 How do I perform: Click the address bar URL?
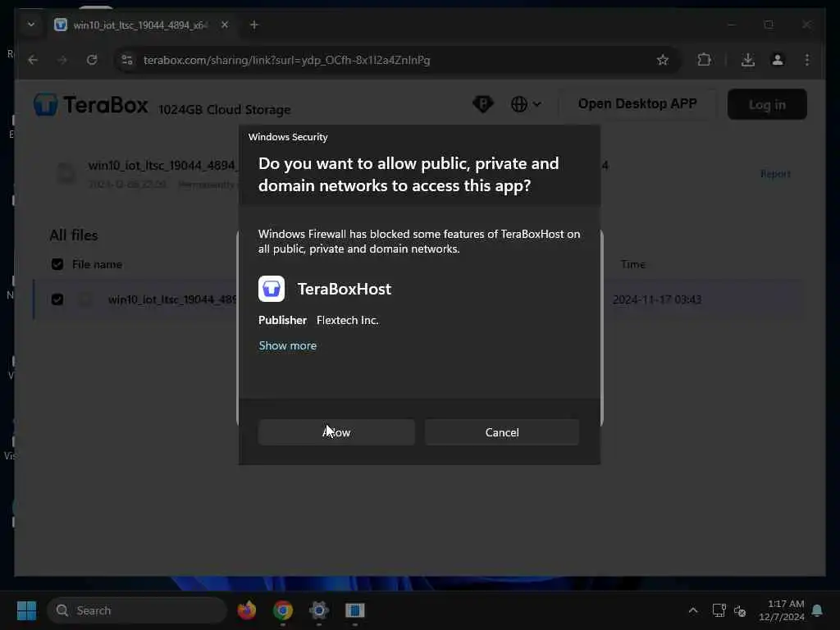tap(286, 60)
